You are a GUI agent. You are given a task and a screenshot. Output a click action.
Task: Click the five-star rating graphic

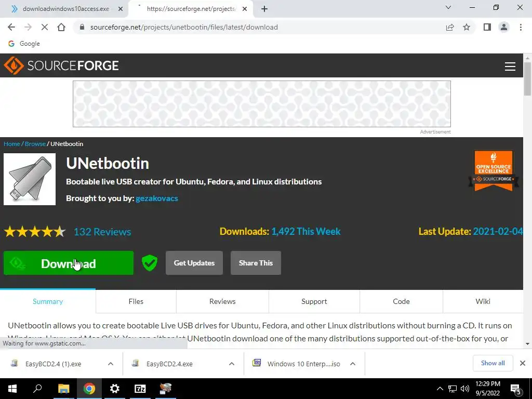tap(35, 232)
